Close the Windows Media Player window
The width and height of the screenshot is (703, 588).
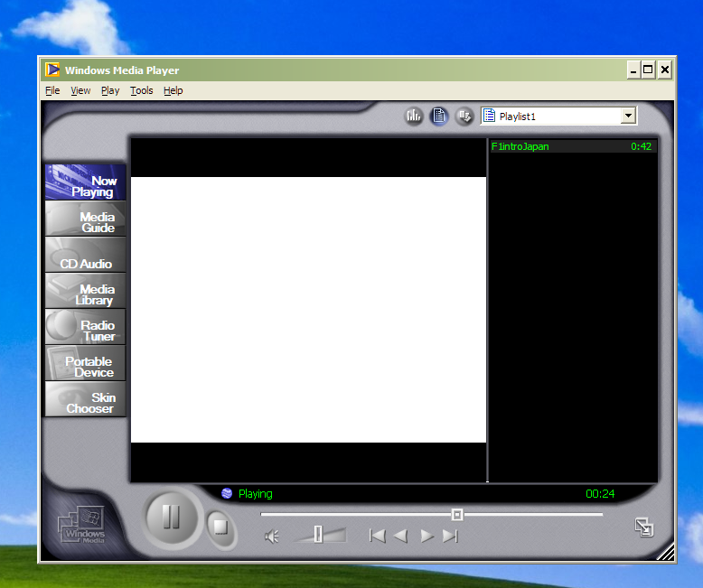664,70
